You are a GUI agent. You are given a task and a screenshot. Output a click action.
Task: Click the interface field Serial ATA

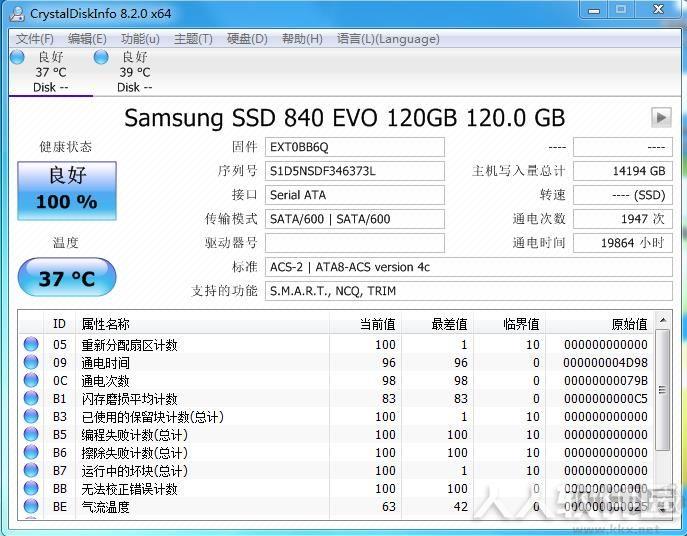[354, 195]
